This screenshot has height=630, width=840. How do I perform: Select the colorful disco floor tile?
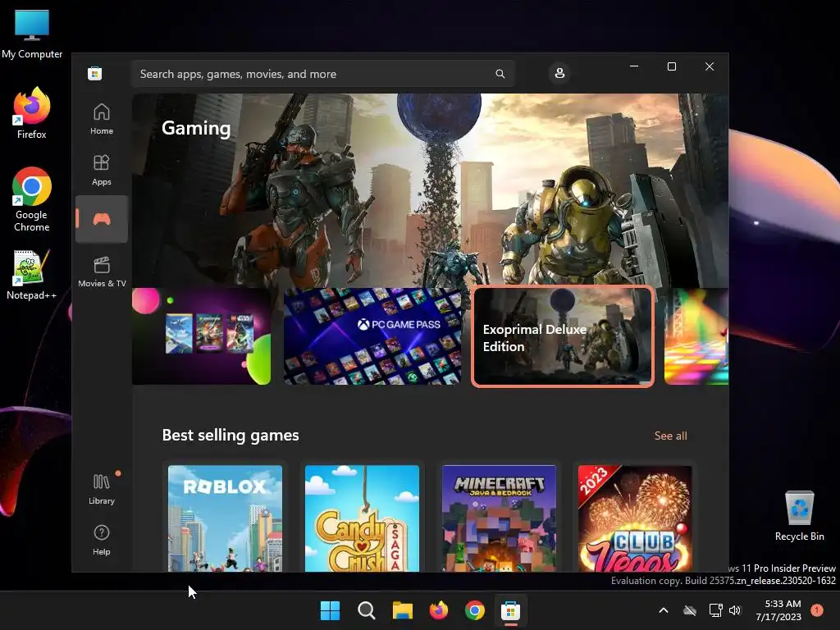pyautogui.click(x=696, y=336)
